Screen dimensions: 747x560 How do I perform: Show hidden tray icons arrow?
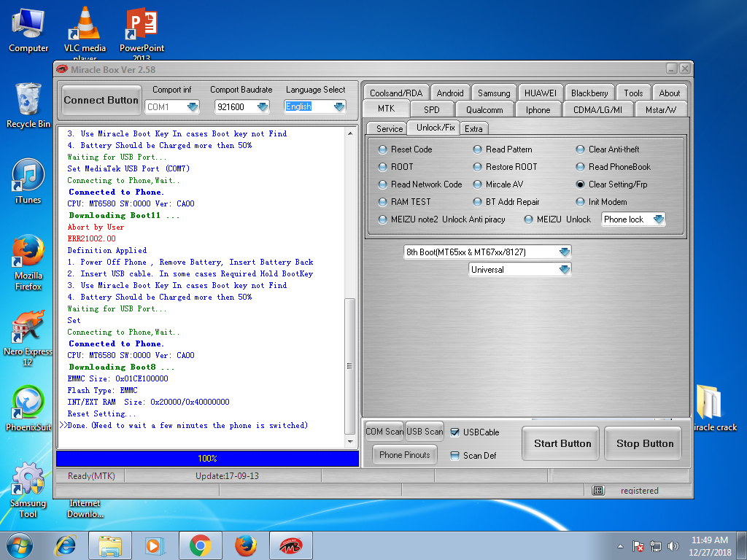pyautogui.click(x=620, y=546)
